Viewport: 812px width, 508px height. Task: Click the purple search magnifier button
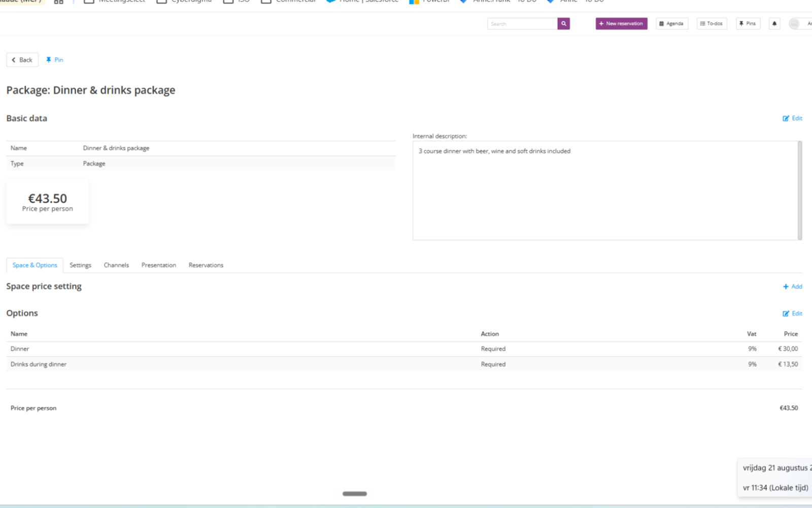pyautogui.click(x=563, y=23)
